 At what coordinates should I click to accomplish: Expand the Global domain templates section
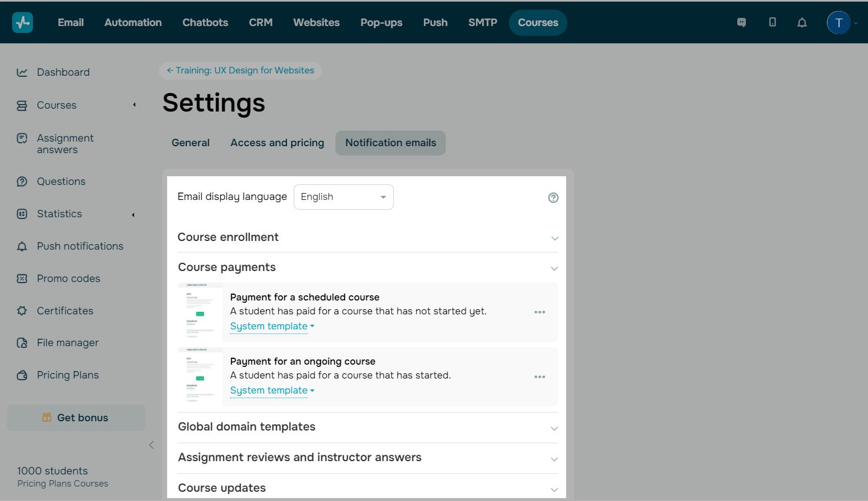point(555,428)
